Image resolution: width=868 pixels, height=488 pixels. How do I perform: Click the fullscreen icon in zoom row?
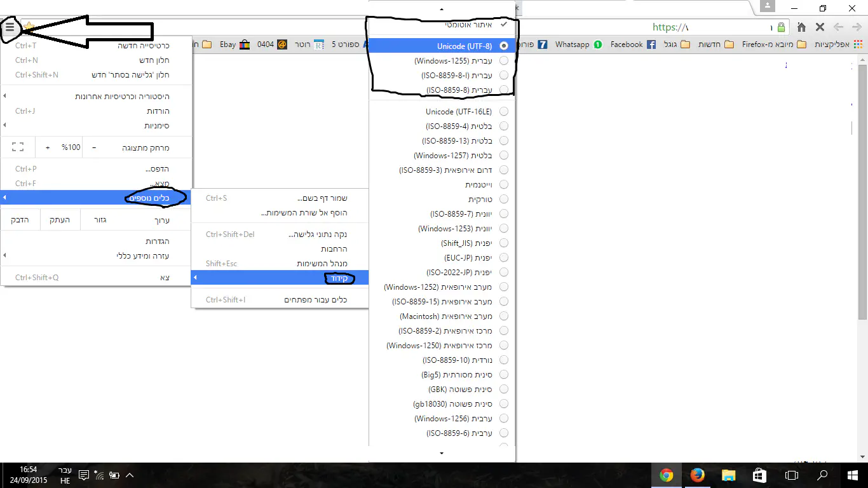(x=18, y=147)
